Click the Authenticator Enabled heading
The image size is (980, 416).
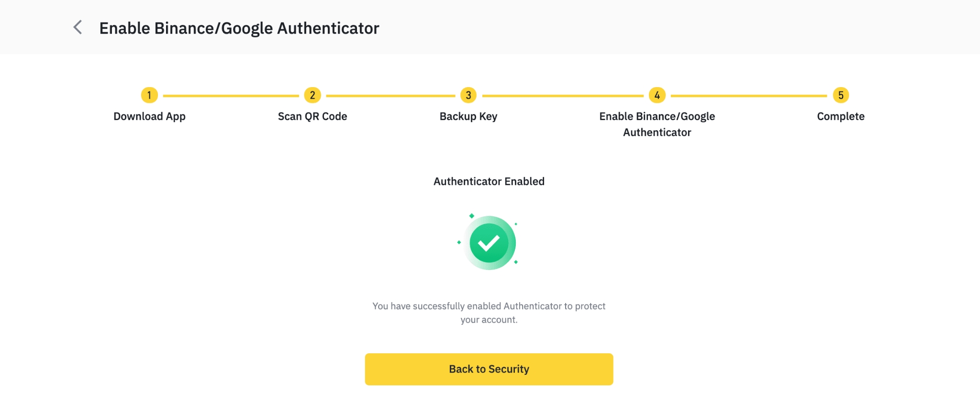489,181
